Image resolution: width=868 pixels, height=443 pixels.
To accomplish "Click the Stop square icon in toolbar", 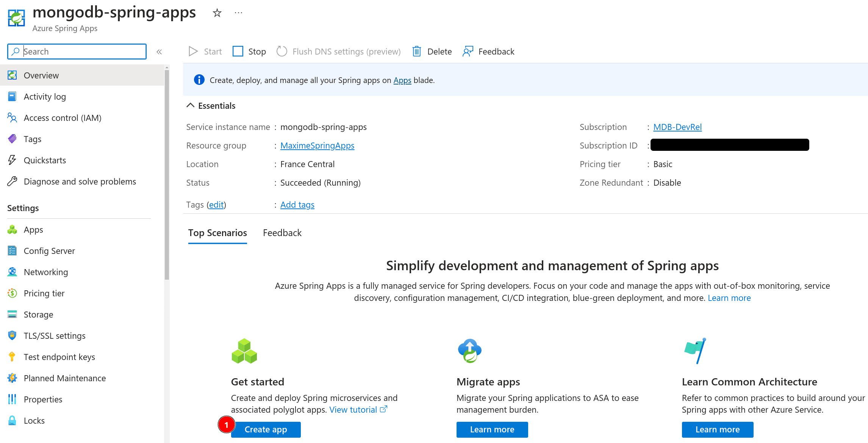I will (x=238, y=51).
